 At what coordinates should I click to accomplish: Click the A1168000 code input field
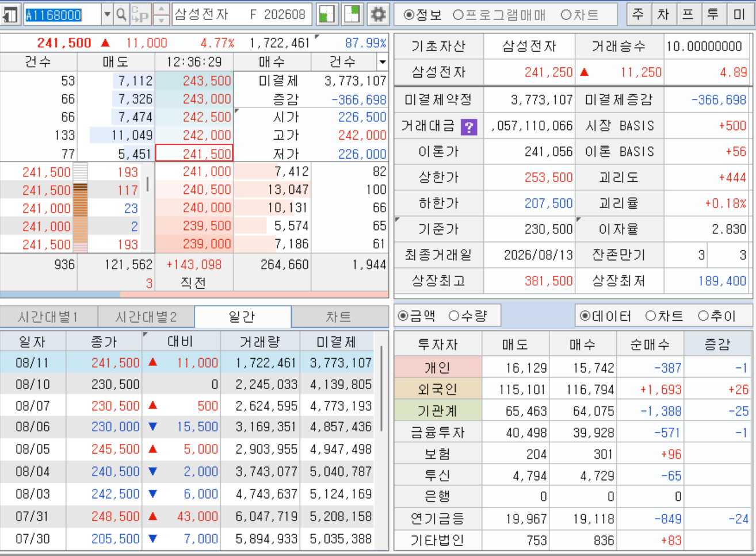tap(63, 15)
